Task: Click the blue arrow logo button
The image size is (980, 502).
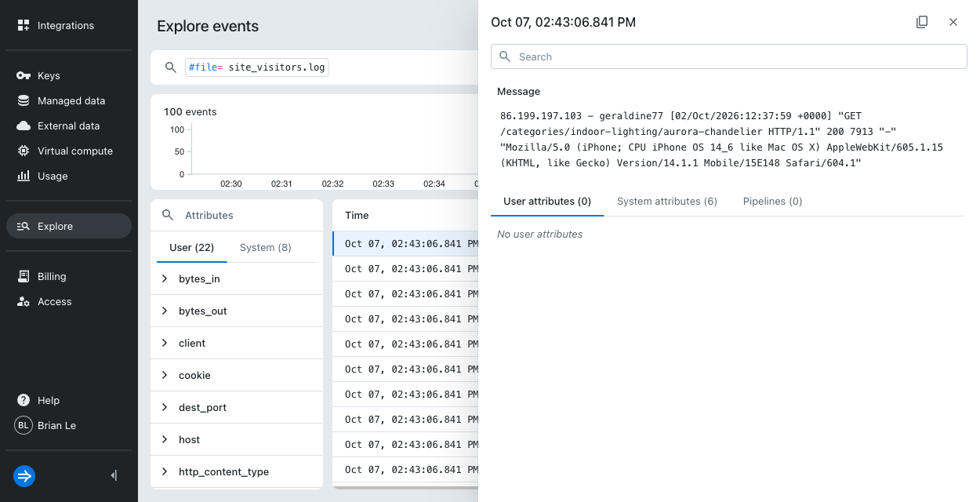Action: click(x=24, y=475)
